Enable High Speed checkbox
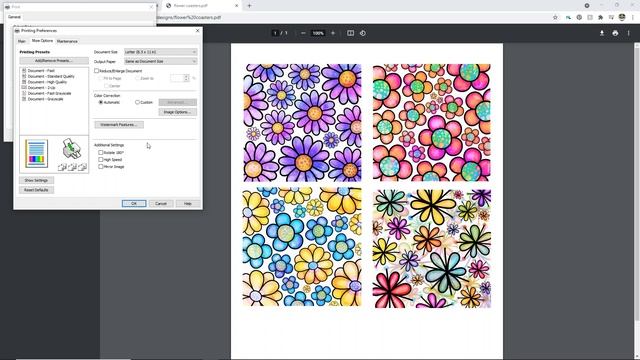This screenshot has height=360, width=640. [100, 160]
